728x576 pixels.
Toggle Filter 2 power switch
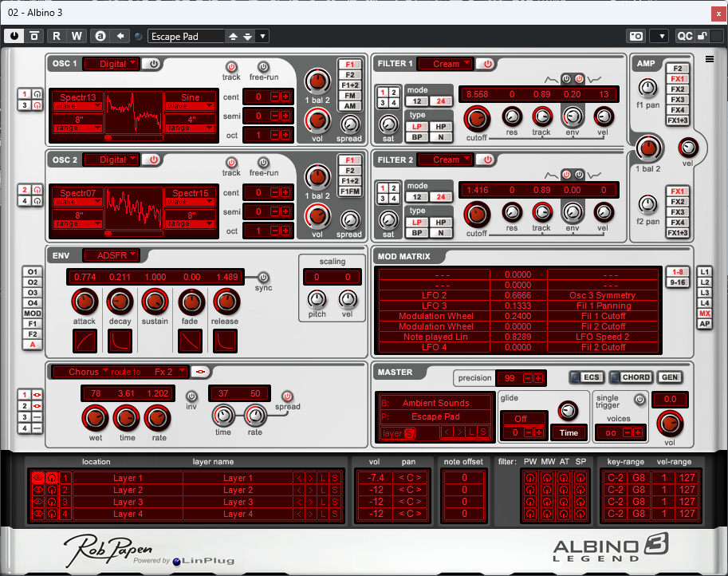pyautogui.click(x=487, y=160)
